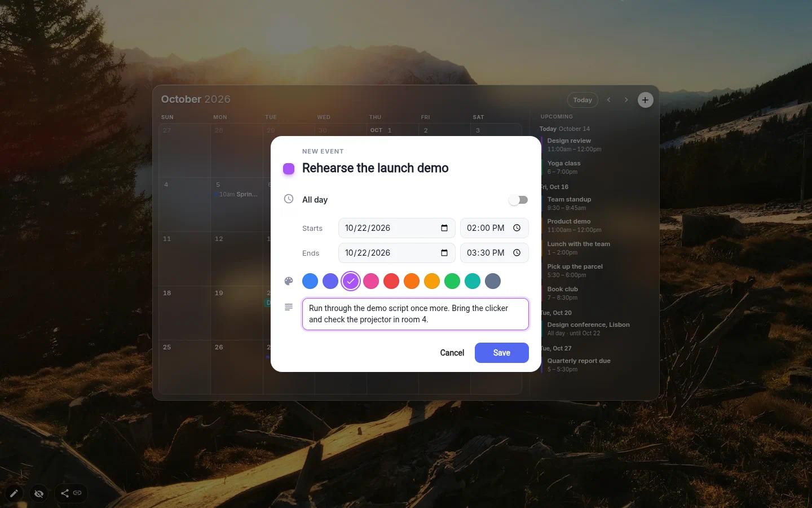Viewport: 812px width, 508px height.
Task: Open the start date calendar picker icon
Action: 444,228
